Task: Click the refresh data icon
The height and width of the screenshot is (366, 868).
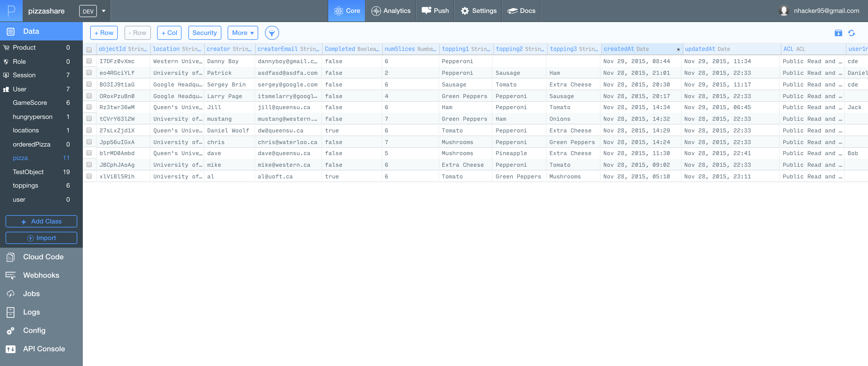Action: (x=851, y=33)
